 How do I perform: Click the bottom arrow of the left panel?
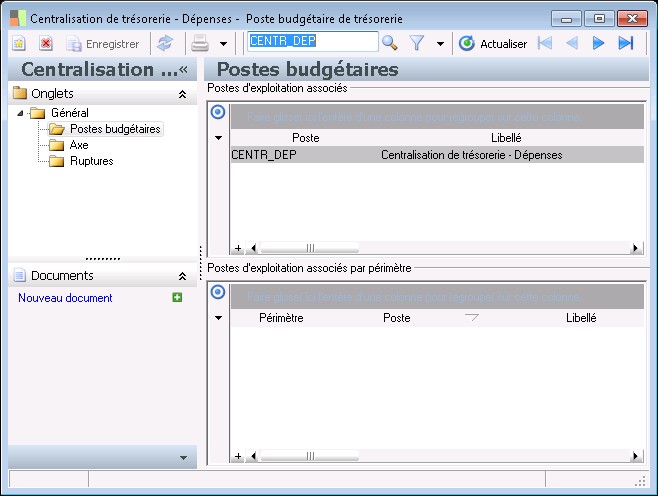tap(183, 458)
